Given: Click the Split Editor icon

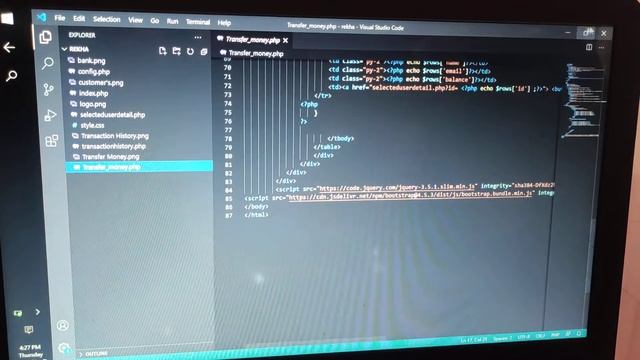Looking at the screenshot, I should point(589,47).
